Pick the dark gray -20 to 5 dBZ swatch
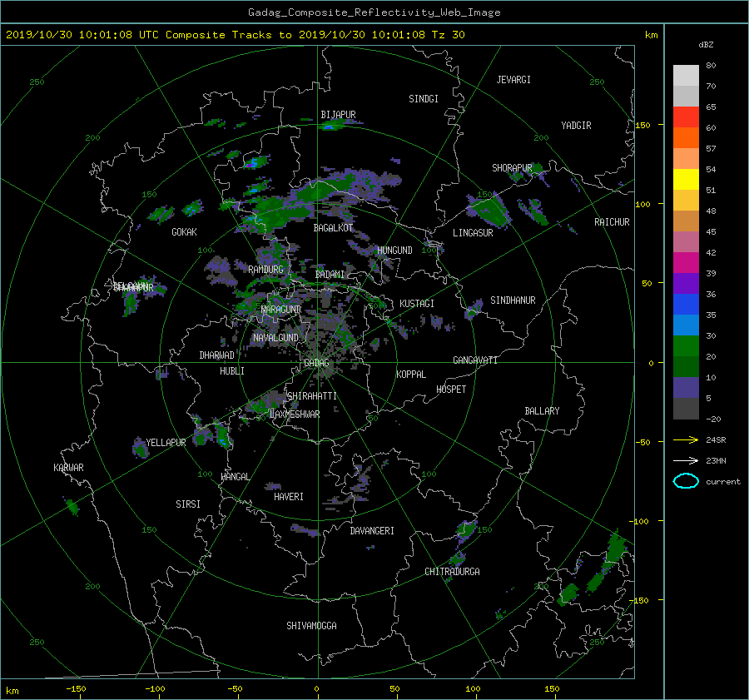Screen dimensions: 749x700 (686, 409)
